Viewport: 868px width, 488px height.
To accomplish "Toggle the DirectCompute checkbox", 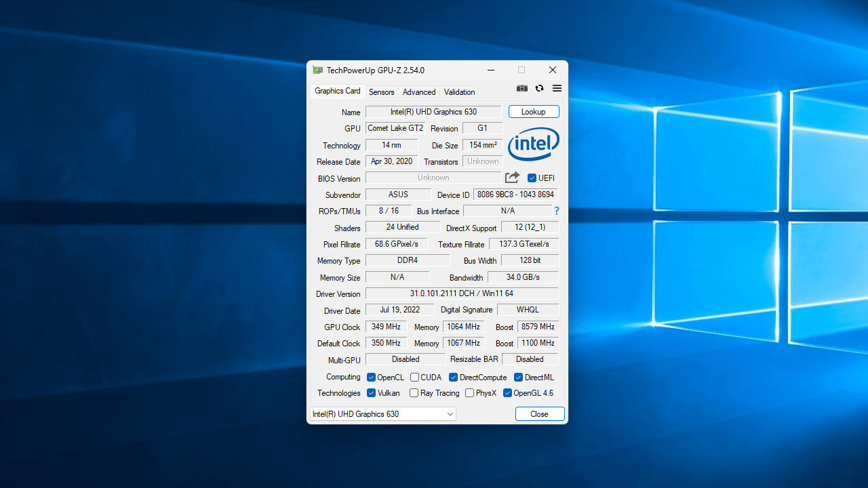I will tap(453, 378).
